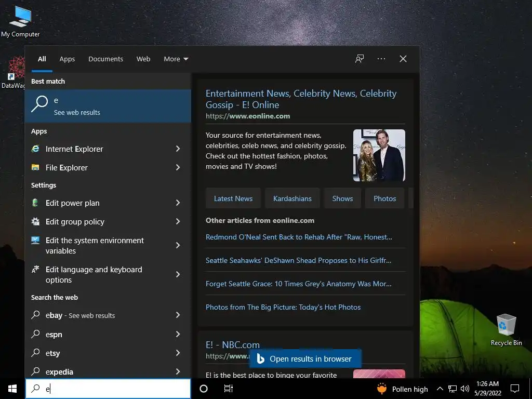Expand Edit group policy arrow
This screenshot has width=532, height=399.
178,221
